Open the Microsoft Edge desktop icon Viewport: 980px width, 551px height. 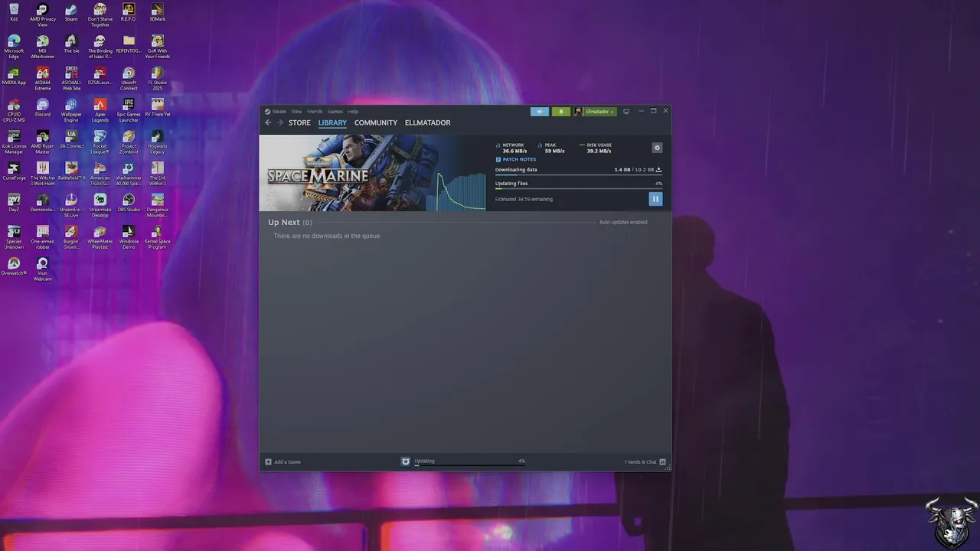point(14,47)
